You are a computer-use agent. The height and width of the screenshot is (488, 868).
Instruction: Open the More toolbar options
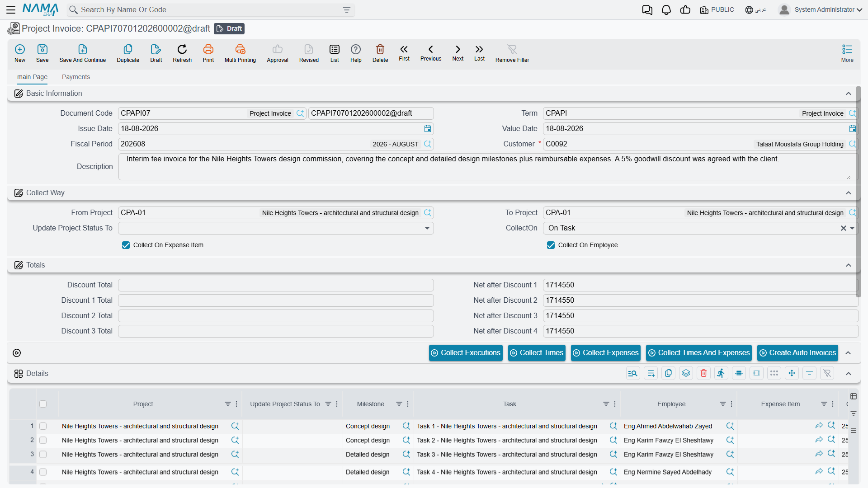tap(847, 53)
